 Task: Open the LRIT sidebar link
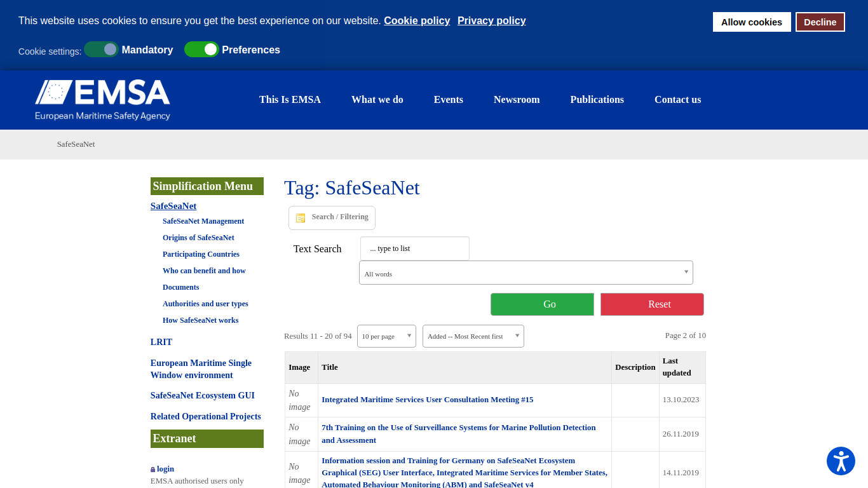(161, 342)
